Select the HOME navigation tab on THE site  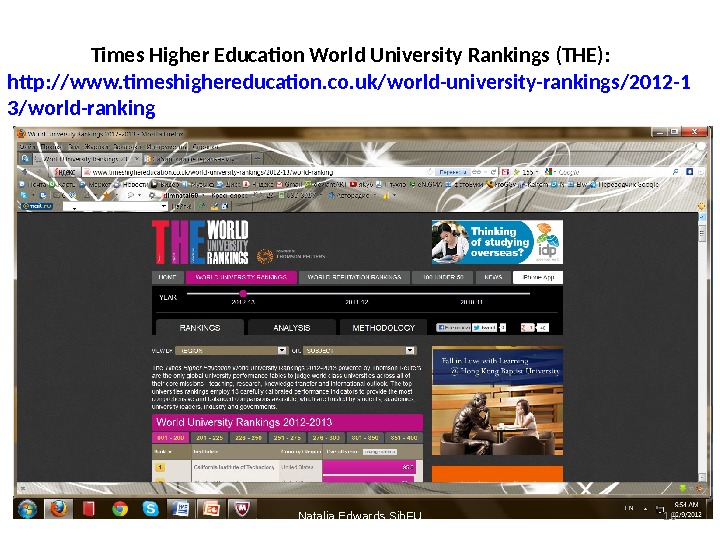tap(167, 277)
